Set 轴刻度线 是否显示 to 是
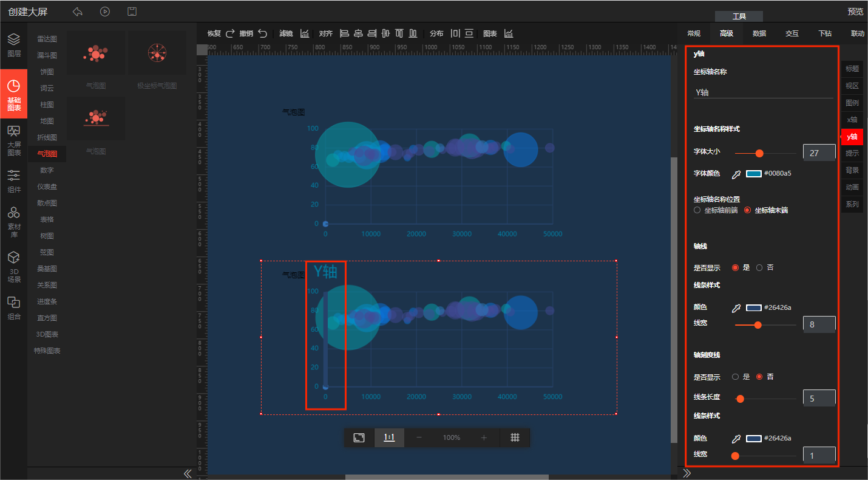Image resolution: width=868 pixels, height=480 pixels. [735, 377]
